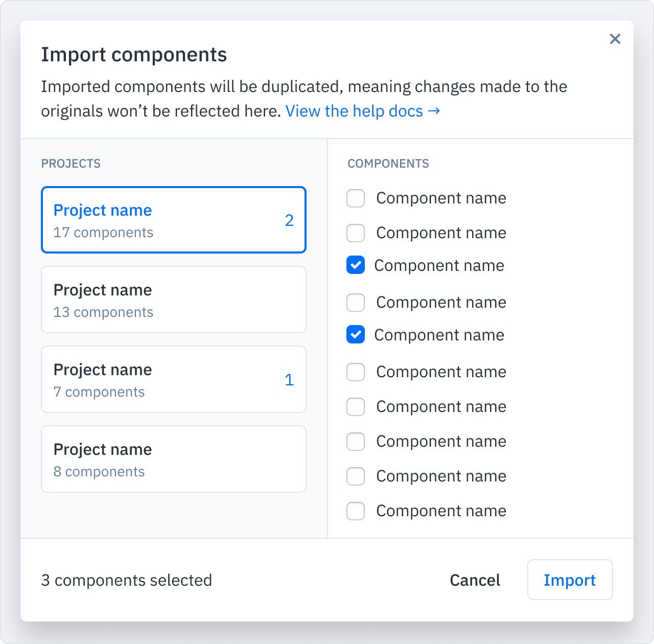Select the project with 7 components

pyautogui.click(x=173, y=379)
